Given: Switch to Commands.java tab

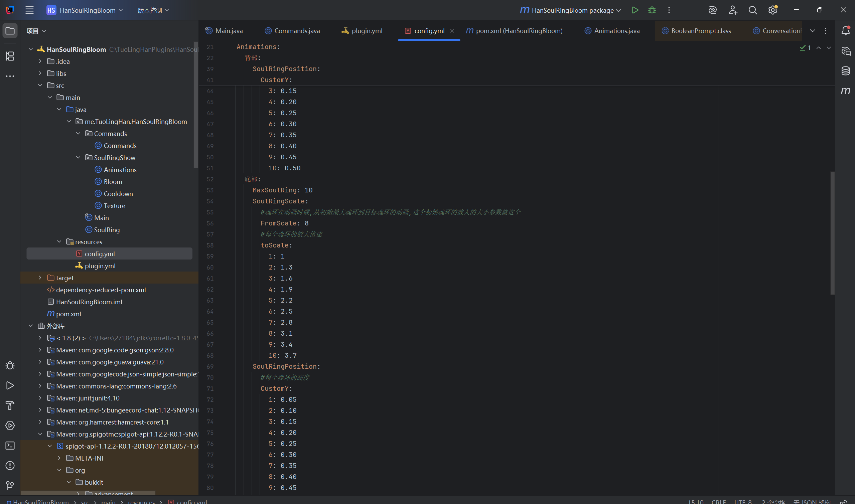Looking at the screenshot, I should coord(292,31).
